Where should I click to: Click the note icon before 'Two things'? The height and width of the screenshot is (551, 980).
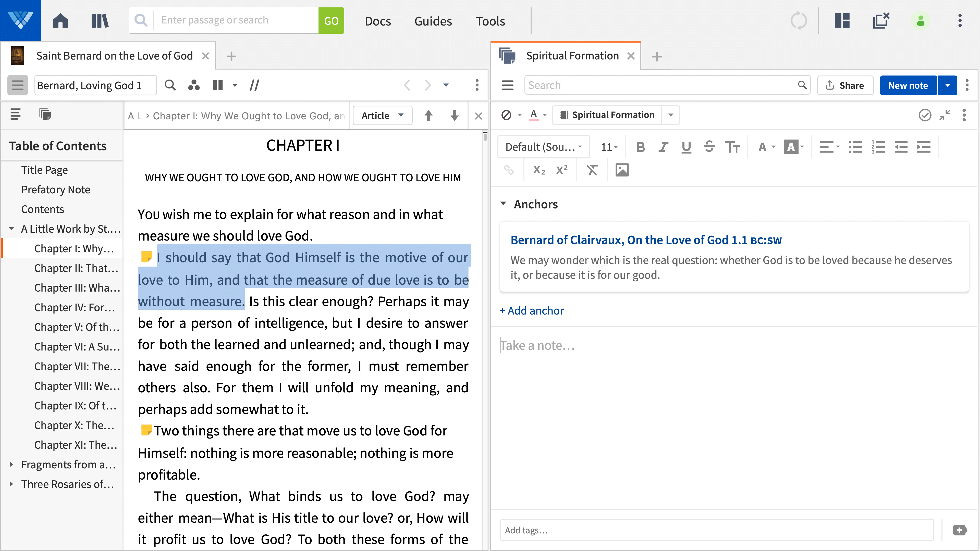tap(146, 430)
